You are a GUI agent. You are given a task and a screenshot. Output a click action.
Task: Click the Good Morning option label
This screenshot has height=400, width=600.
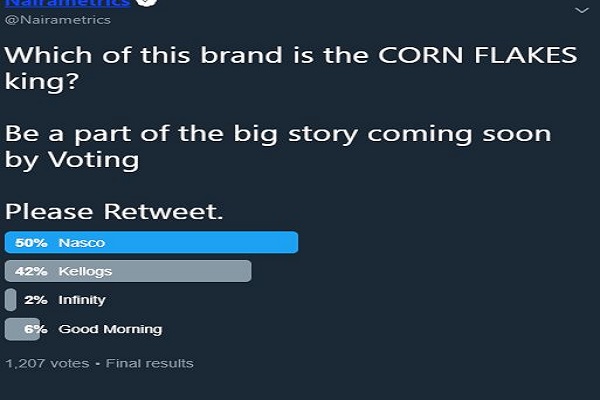[110, 329]
